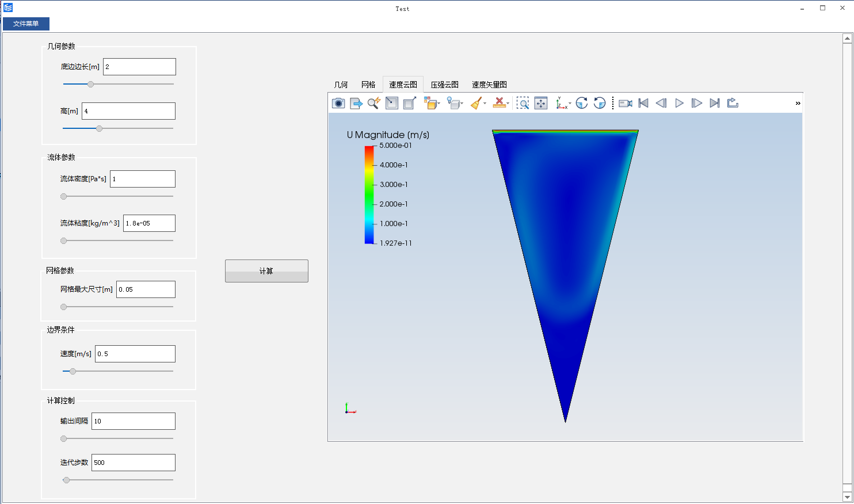Click the 底边边长[m] input field
Viewport: 854px width, 504px height.
tap(139, 67)
